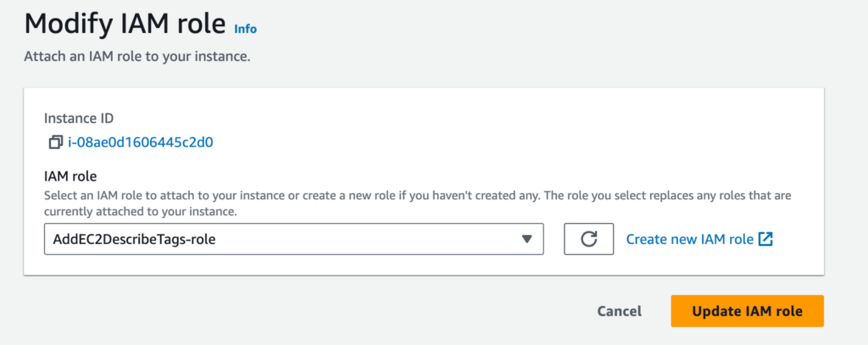Click the circular refresh arrow icon

point(588,239)
